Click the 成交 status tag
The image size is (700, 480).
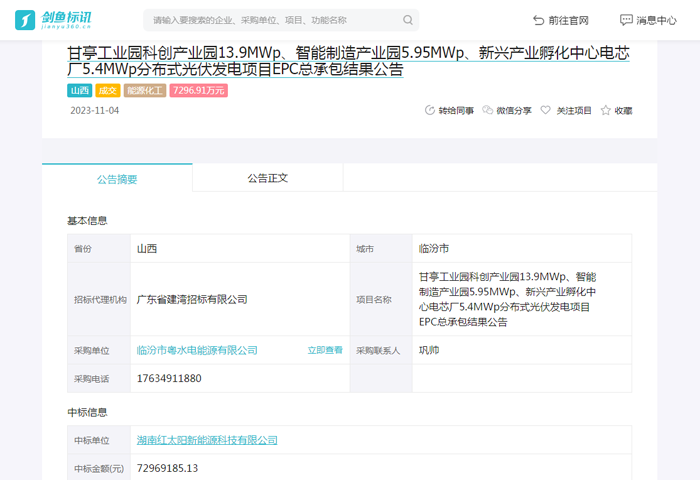pyautogui.click(x=108, y=91)
